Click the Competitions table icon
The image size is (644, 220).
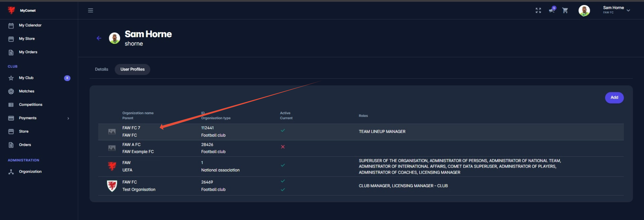tap(11, 105)
